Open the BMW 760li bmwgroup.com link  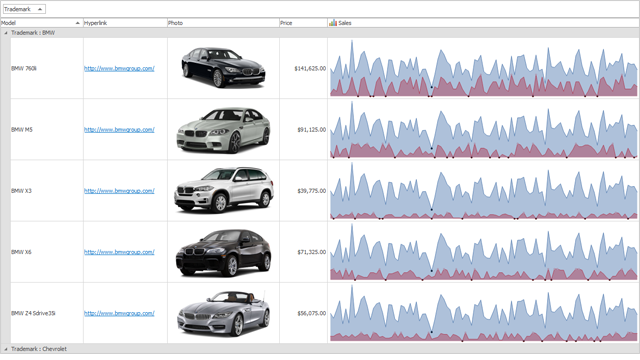coord(119,69)
